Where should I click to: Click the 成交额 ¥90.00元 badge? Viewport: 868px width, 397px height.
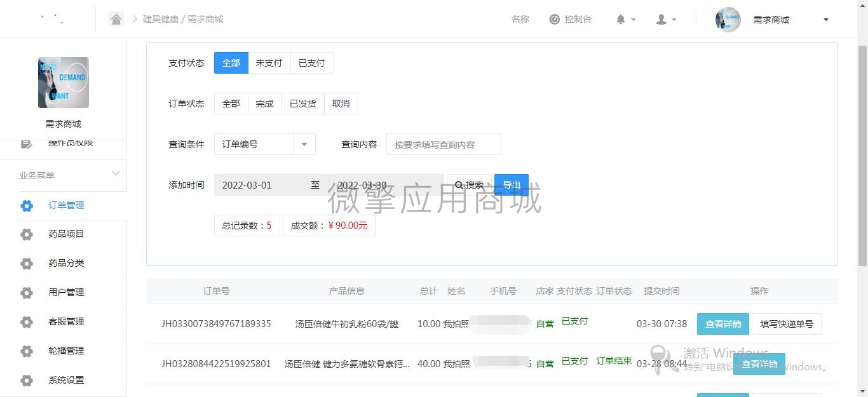pos(329,225)
